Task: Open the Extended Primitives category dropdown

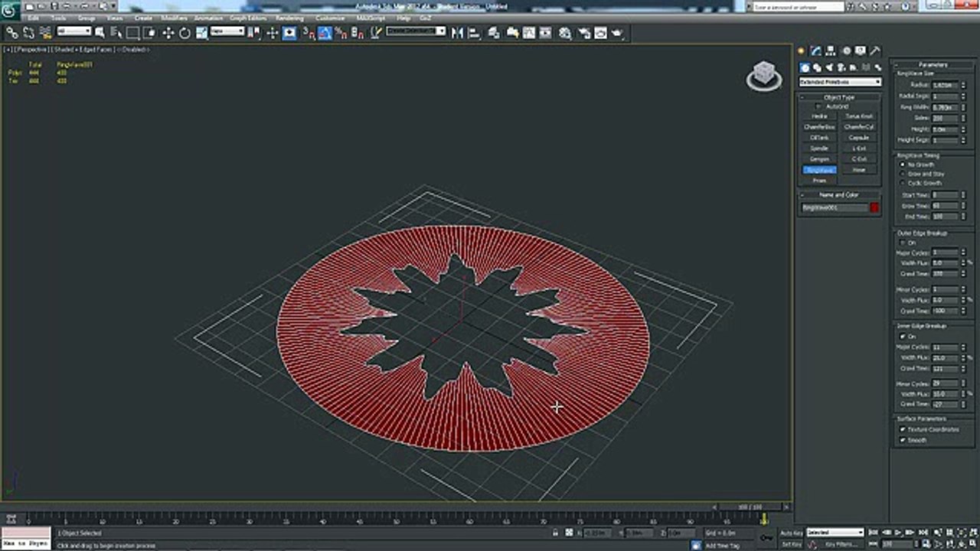Action: pyautogui.click(x=840, y=82)
